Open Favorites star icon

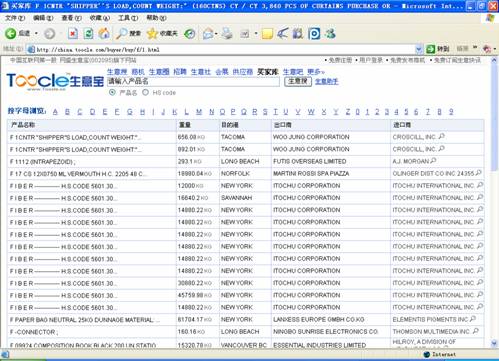click(x=152, y=33)
